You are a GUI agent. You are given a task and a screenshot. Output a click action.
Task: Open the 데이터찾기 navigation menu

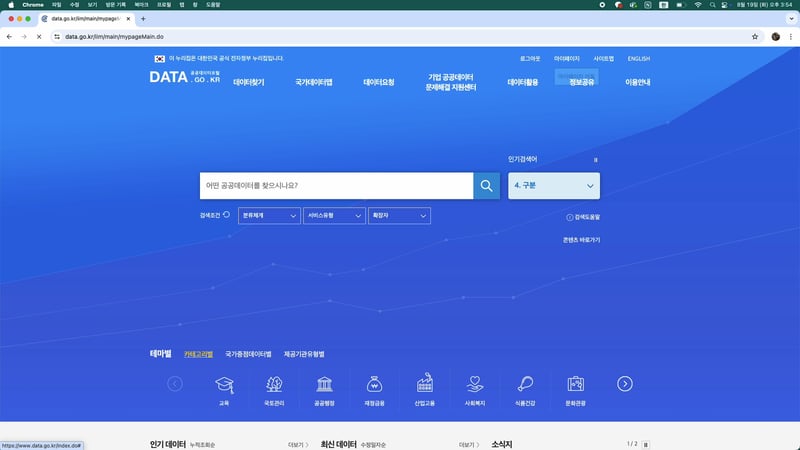(249, 82)
